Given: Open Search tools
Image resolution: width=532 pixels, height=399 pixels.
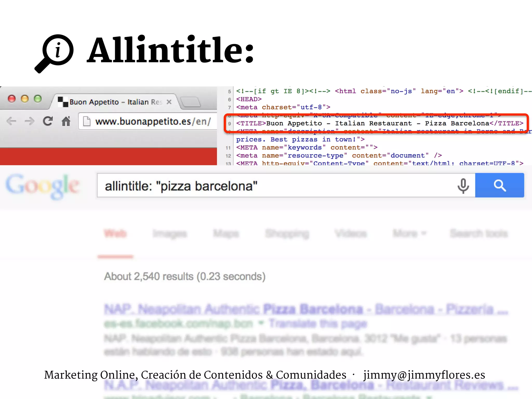Looking at the screenshot, I should (x=479, y=234).
